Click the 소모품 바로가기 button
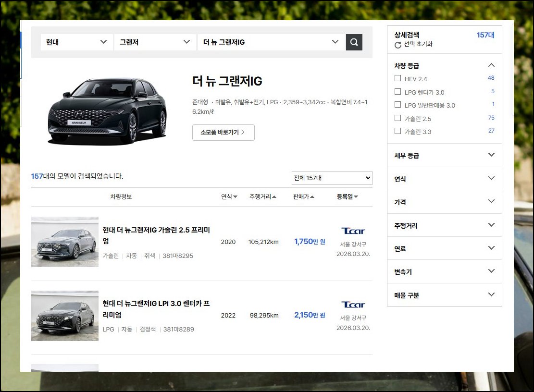534x392 pixels. 224,133
